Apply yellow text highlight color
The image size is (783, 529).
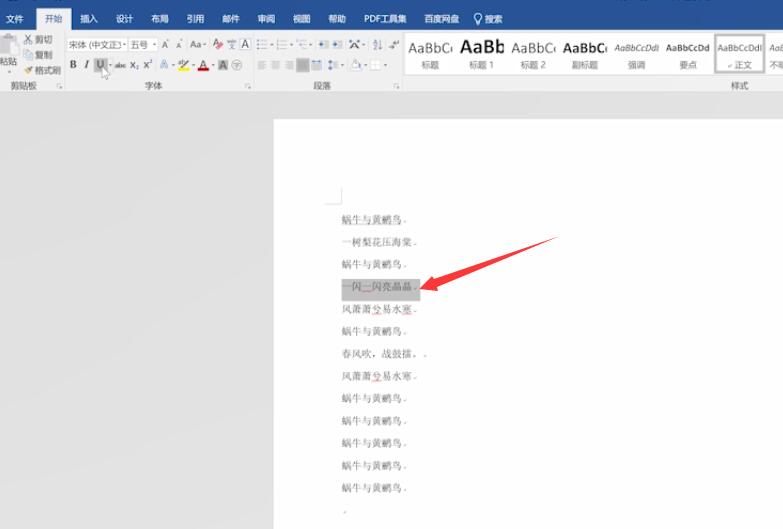coord(184,65)
